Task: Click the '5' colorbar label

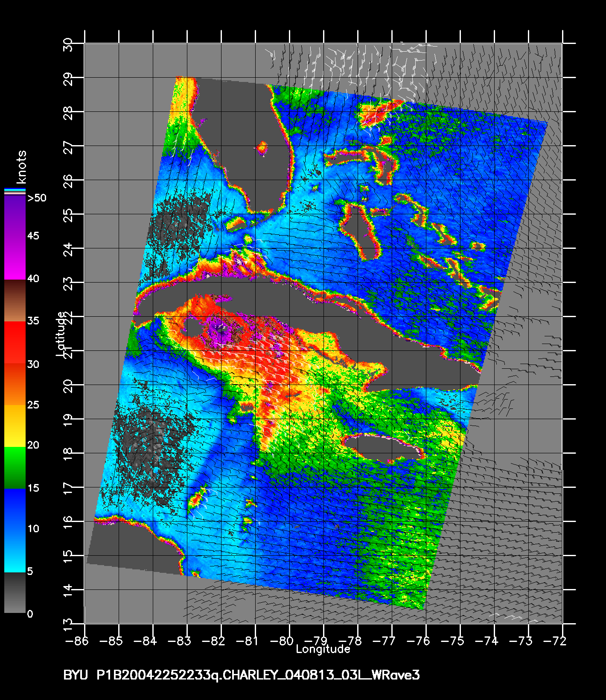Action: pyautogui.click(x=30, y=571)
